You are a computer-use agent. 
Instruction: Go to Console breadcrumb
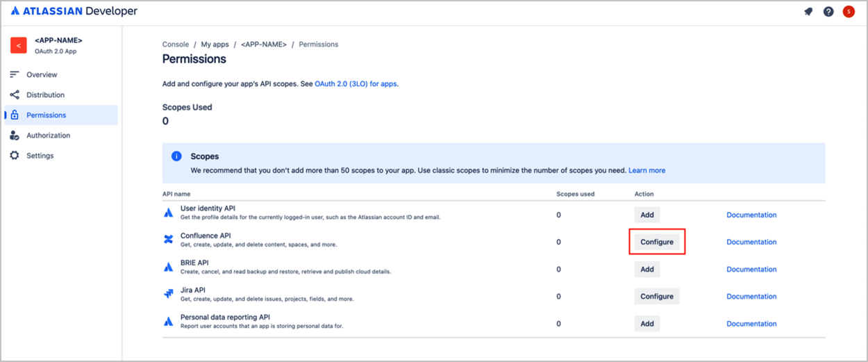(x=176, y=44)
